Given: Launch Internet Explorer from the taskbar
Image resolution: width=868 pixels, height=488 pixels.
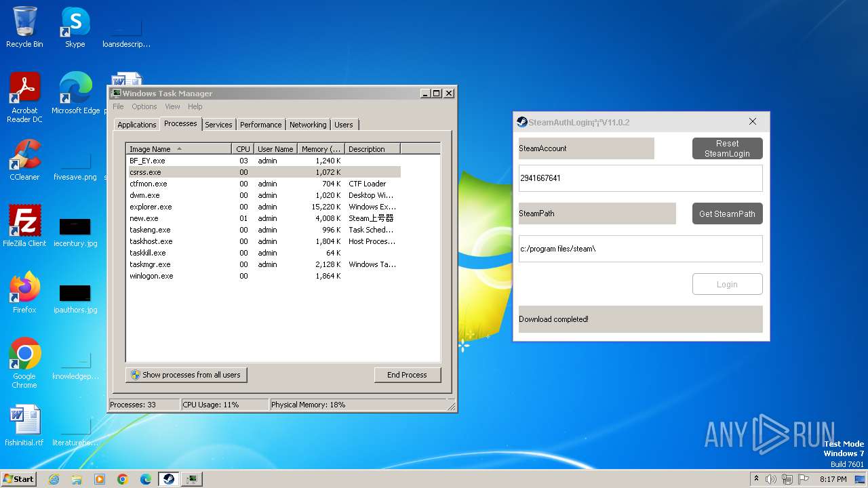Looking at the screenshot, I should click(54, 479).
